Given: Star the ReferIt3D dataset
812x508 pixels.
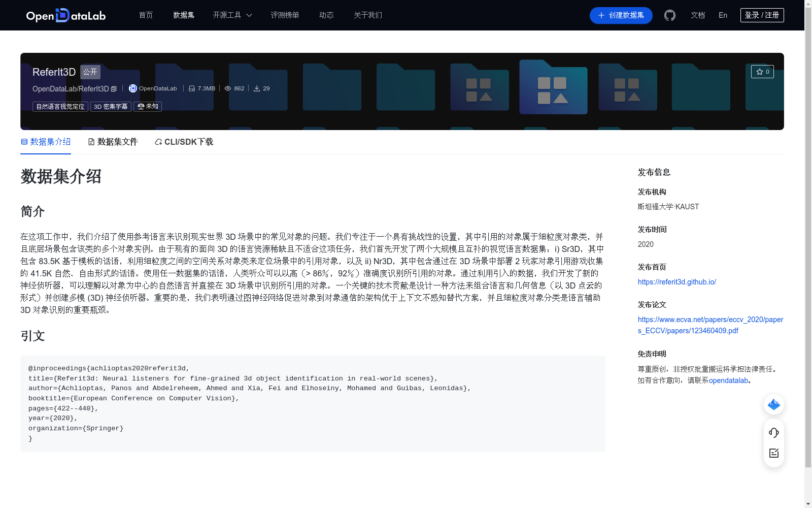Looking at the screenshot, I should point(762,72).
